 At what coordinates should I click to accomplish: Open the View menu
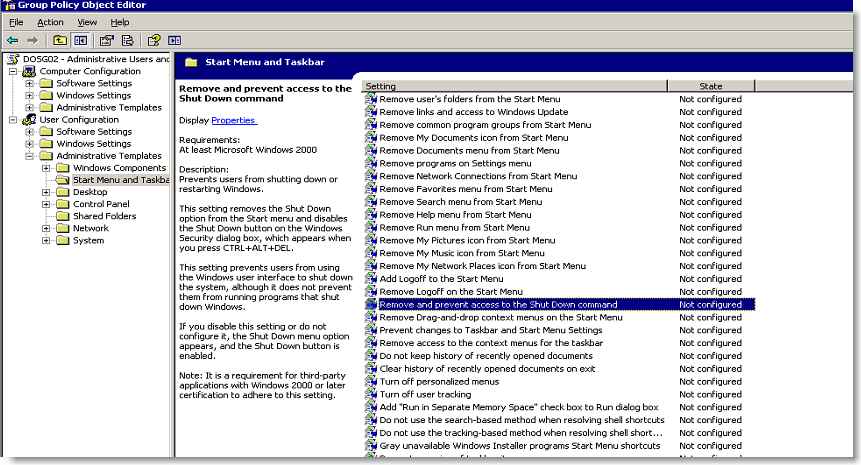pyautogui.click(x=87, y=23)
